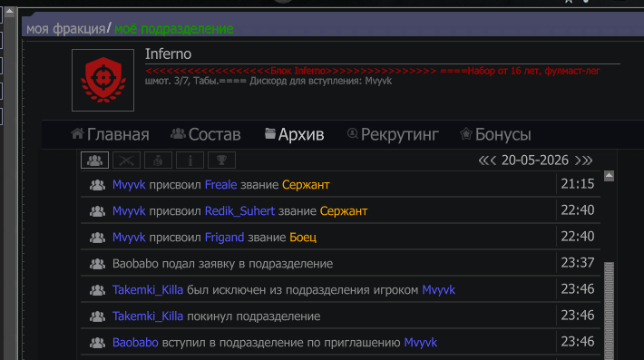The height and width of the screenshot is (360, 644).
Task: Click group icon in Baobabo заявку row
Action: (x=97, y=264)
